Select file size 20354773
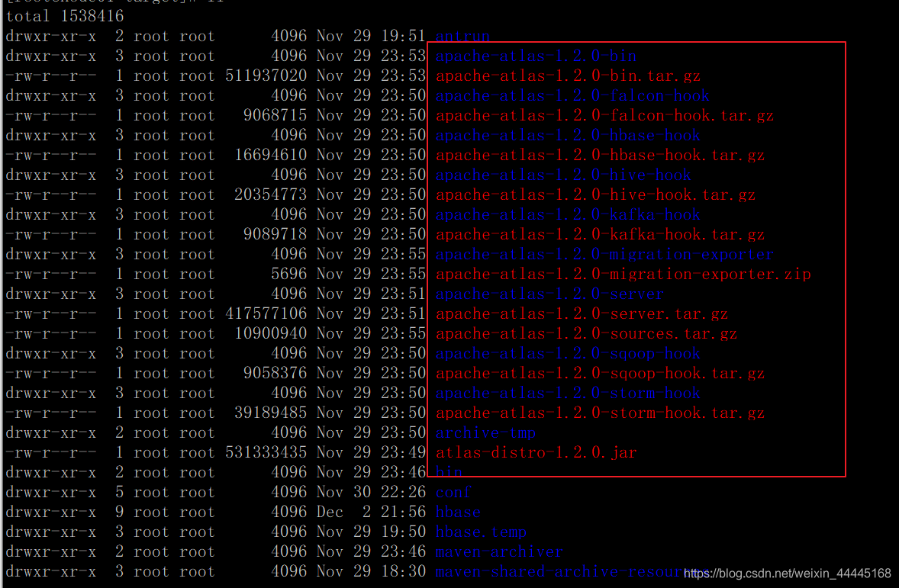Viewport: 899px width, 588px height. (271, 194)
